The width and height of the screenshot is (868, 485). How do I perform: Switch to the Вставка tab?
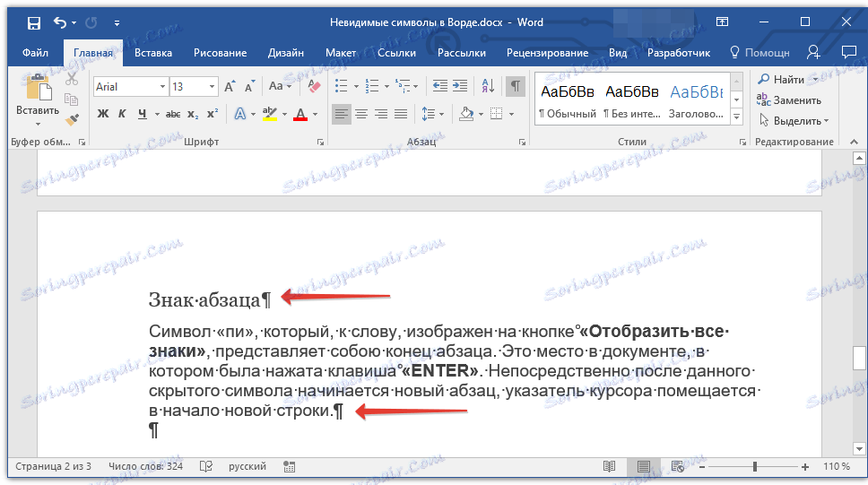pos(153,53)
